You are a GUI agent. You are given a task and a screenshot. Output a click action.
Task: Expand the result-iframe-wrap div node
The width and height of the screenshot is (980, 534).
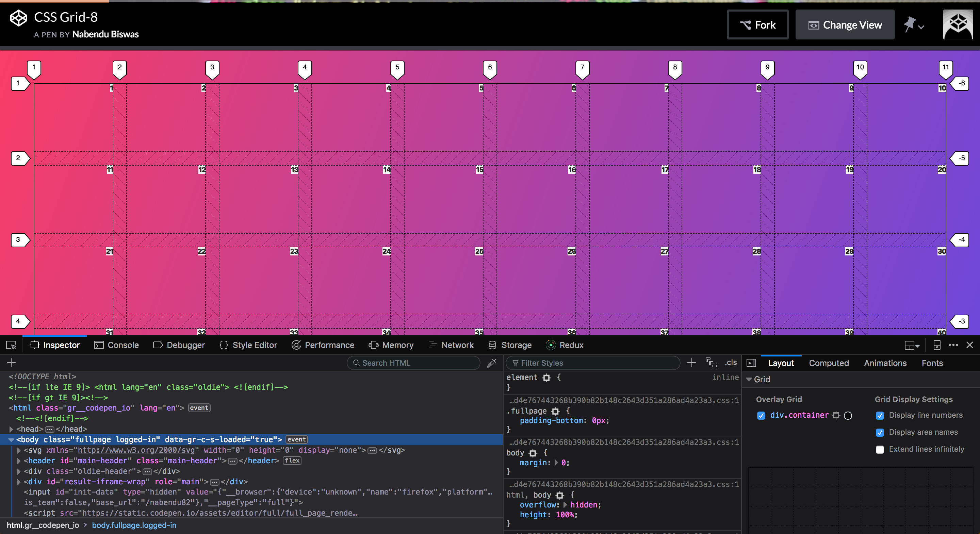(19, 482)
